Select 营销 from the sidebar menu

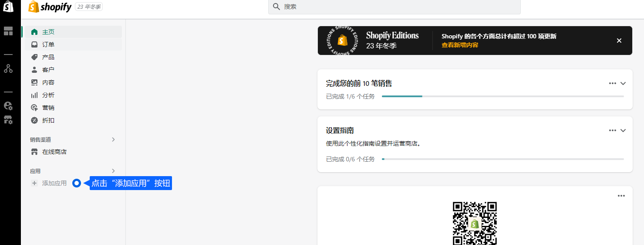pyautogui.click(x=48, y=108)
